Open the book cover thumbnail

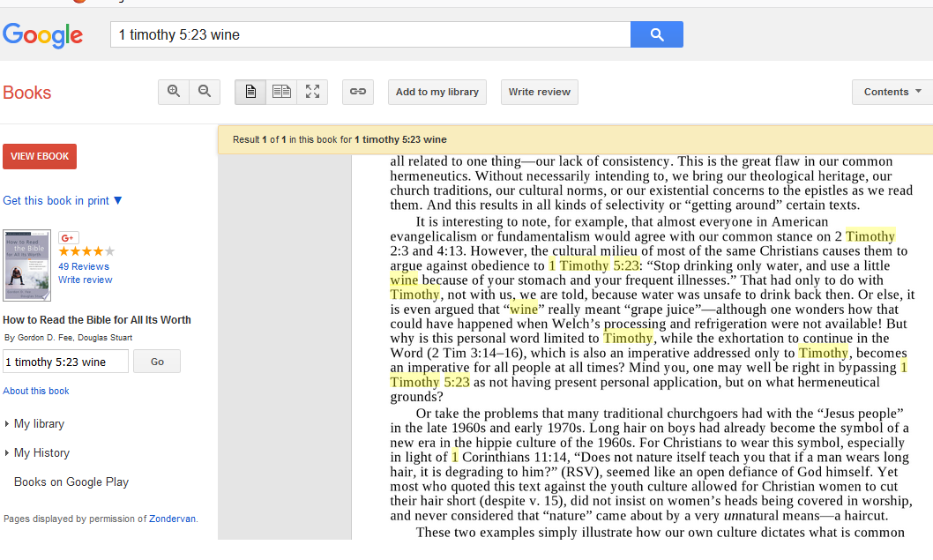tap(26, 265)
